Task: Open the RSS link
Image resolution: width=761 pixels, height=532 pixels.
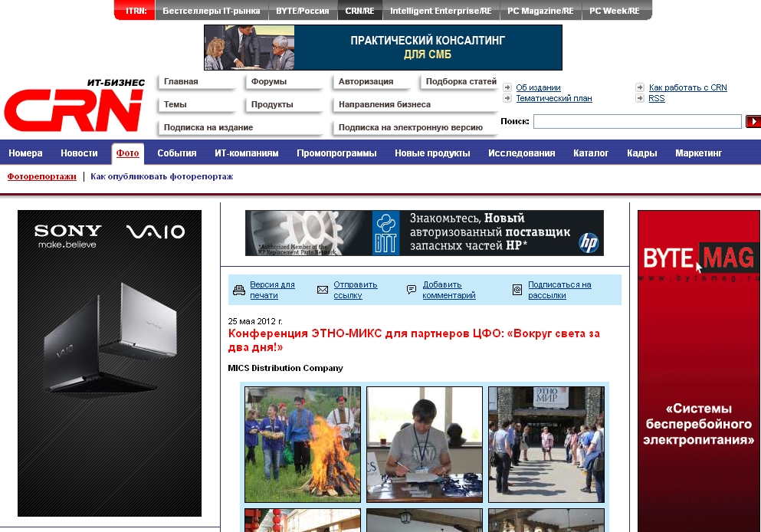Action: click(x=657, y=98)
